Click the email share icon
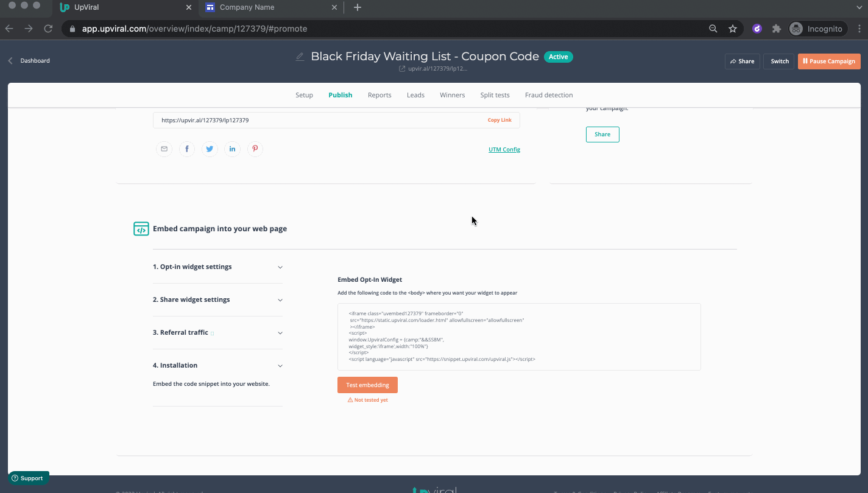The image size is (868, 493). [164, 149]
